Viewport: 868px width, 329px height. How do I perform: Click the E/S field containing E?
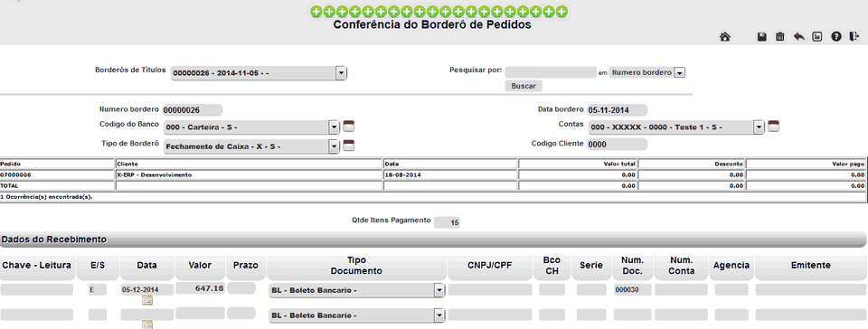(x=98, y=289)
